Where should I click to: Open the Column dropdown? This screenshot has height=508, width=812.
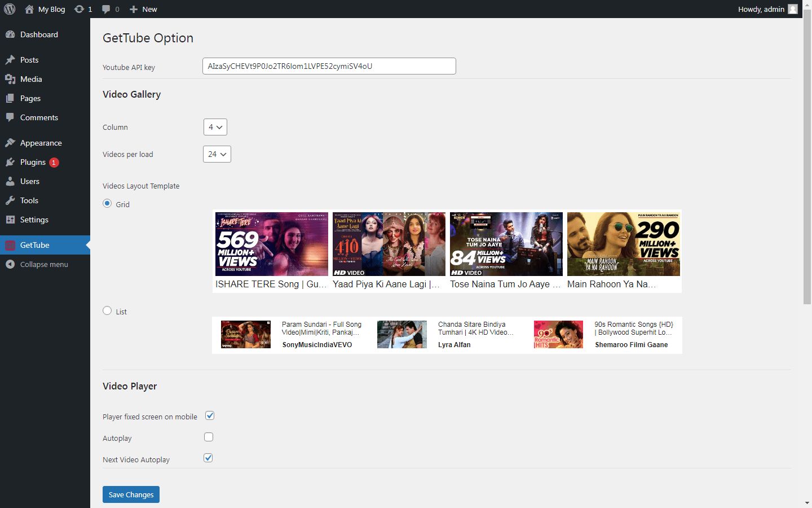[215, 127]
